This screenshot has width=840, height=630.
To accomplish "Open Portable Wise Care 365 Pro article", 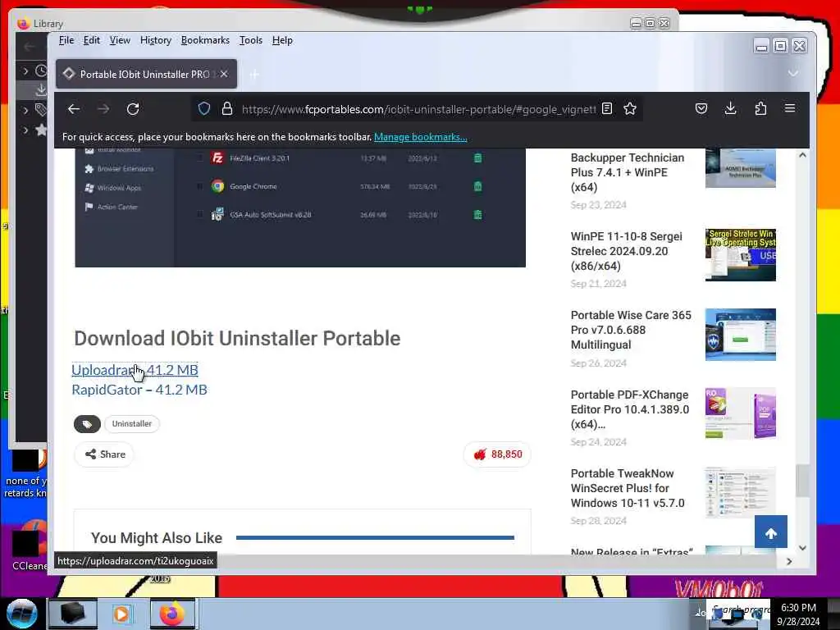I will click(x=631, y=330).
